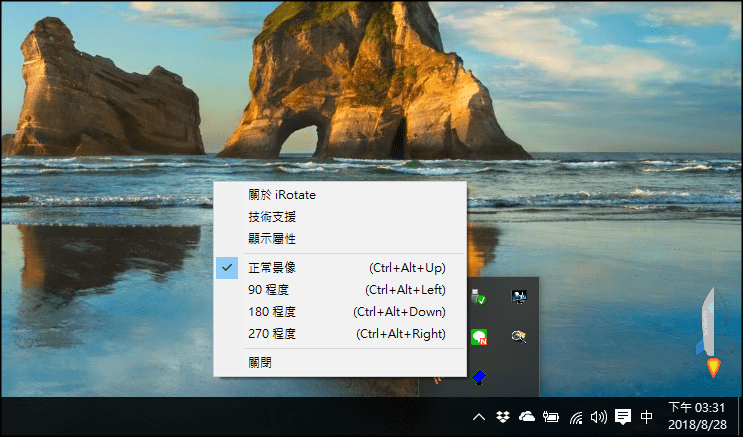The image size is (743, 437).
Task: Click the magnifier search tray icon
Action: coord(519,337)
